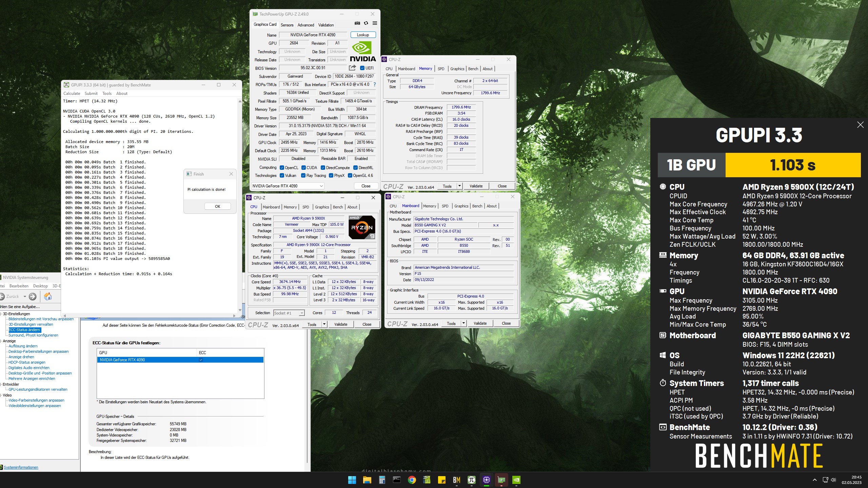Toggle the Vulkan checkbox
The image size is (868, 488).
pos(282,176)
